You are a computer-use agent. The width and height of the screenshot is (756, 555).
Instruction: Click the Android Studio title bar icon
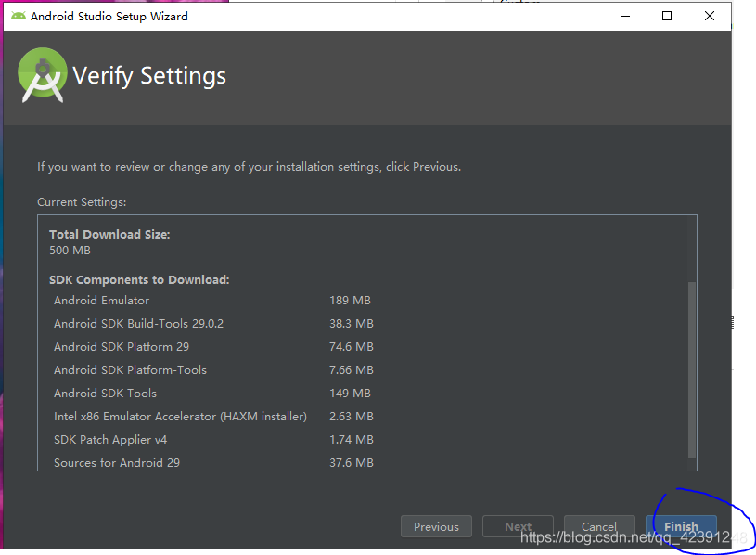[20, 16]
